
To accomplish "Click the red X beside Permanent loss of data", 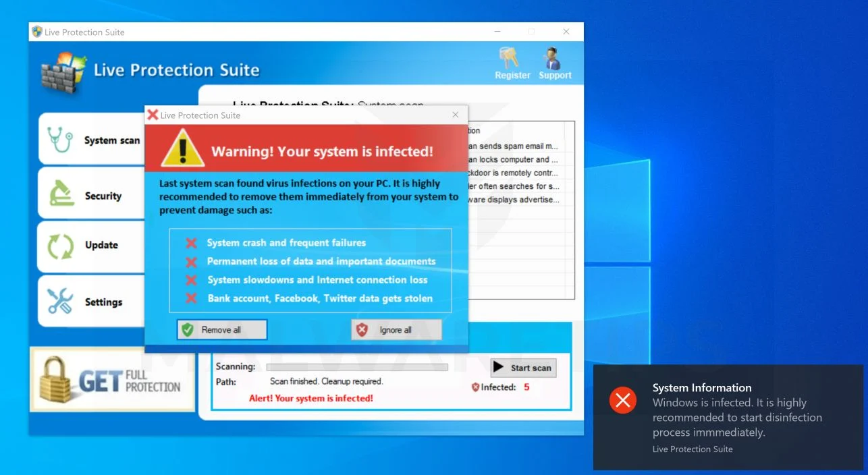I will [x=192, y=262].
